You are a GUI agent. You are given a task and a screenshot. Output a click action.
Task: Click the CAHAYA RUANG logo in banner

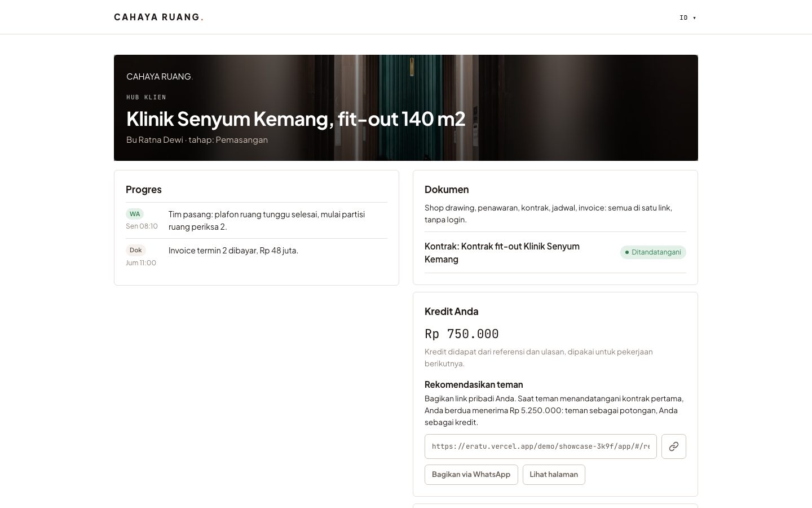coord(160,77)
